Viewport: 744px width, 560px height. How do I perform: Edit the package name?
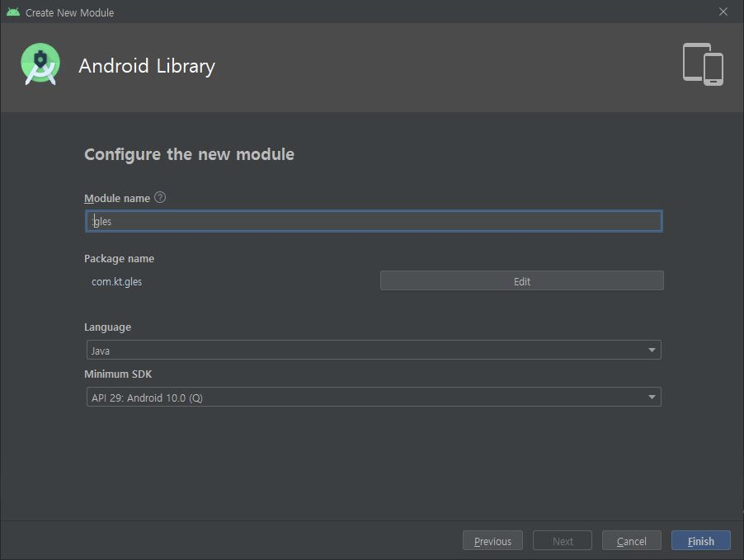coord(521,281)
